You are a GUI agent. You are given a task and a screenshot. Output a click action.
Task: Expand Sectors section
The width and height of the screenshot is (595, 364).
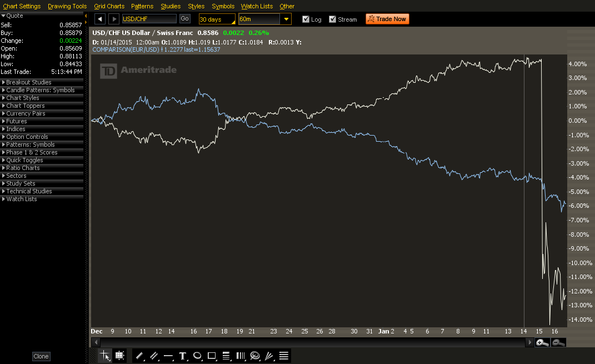[42, 176]
